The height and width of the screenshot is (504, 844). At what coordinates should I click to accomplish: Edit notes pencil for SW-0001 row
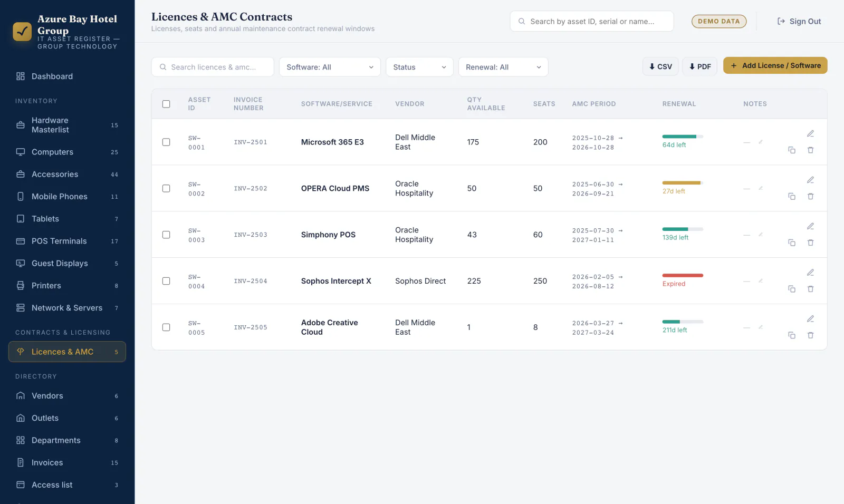click(x=761, y=142)
